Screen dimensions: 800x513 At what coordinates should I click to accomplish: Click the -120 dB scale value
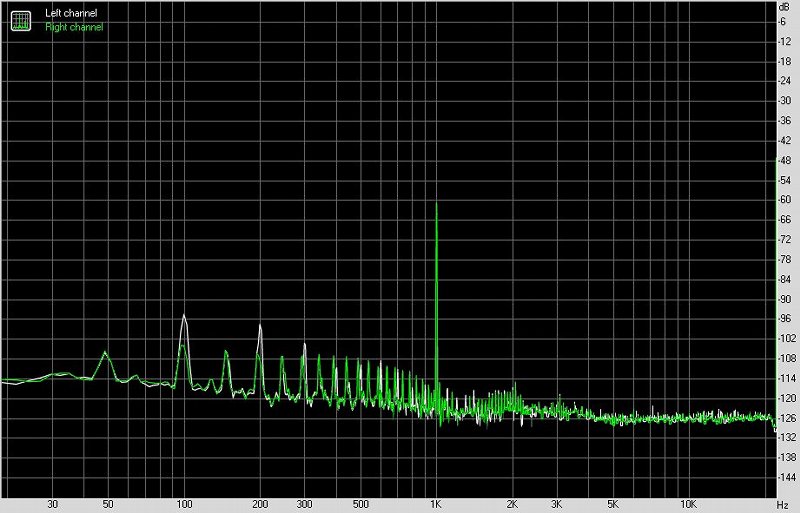point(786,398)
